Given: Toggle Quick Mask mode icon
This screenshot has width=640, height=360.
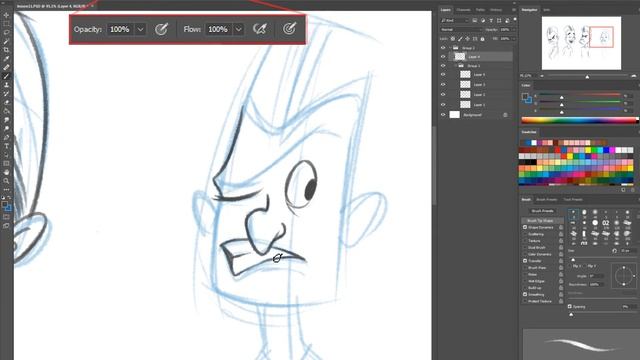Looking at the screenshot, I should [x=6, y=217].
